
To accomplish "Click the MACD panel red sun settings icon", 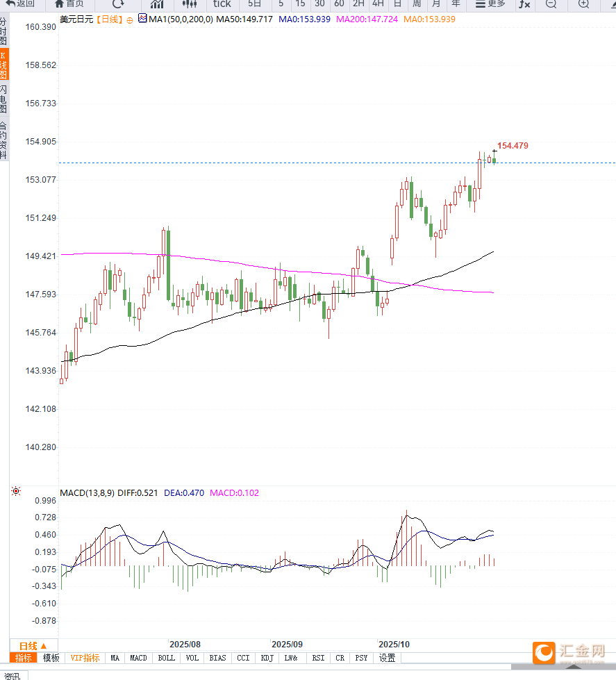I will click(16, 491).
